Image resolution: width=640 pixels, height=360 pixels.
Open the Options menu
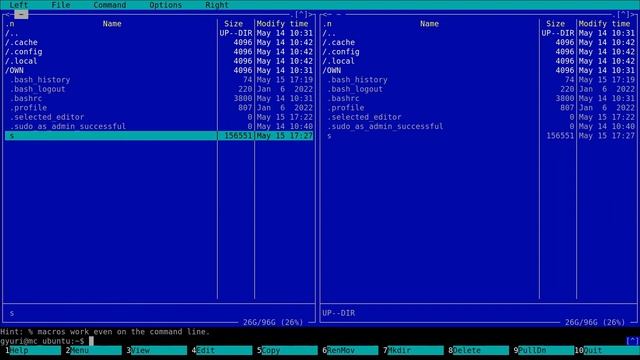166,5
